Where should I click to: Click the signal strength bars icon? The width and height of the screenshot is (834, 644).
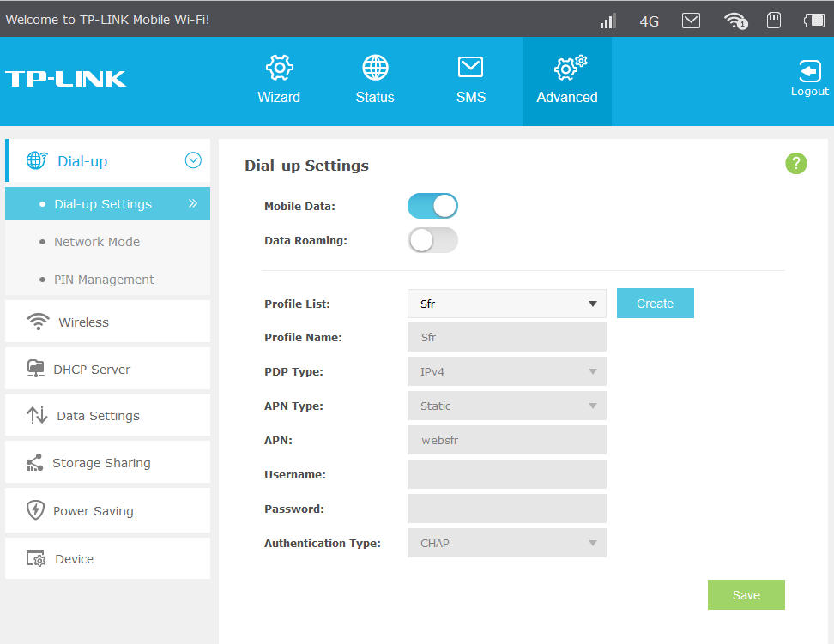pyautogui.click(x=607, y=21)
